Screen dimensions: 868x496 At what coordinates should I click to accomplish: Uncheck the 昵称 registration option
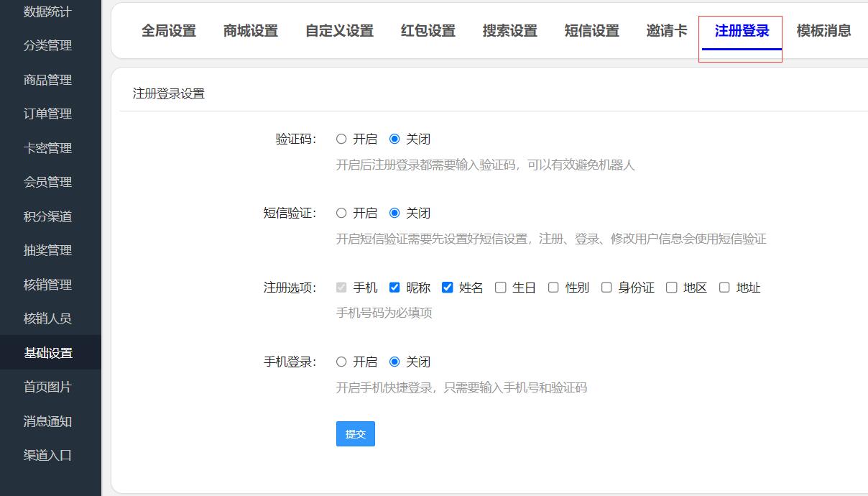[394, 288]
